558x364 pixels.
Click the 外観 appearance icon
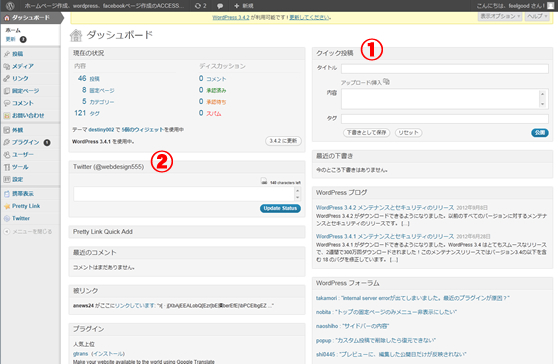click(6, 130)
